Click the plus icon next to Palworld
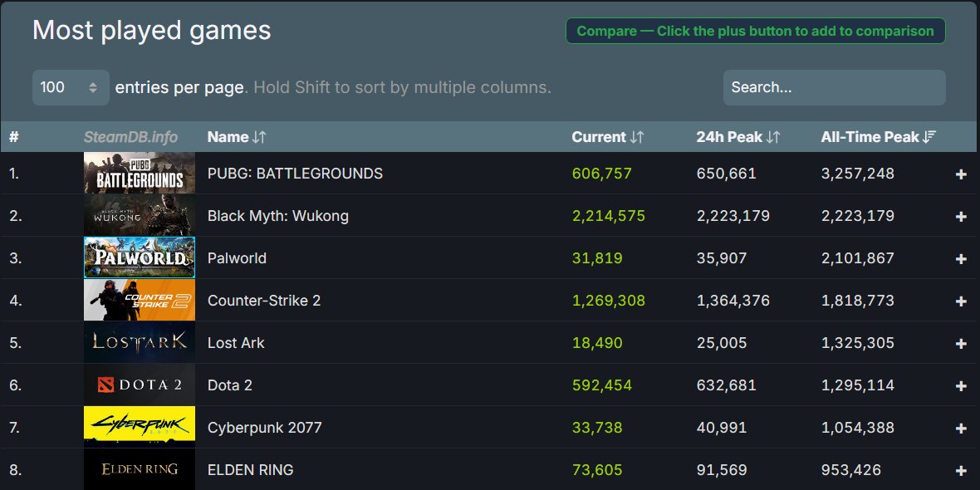The image size is (980, 490). tap(960, 258)
